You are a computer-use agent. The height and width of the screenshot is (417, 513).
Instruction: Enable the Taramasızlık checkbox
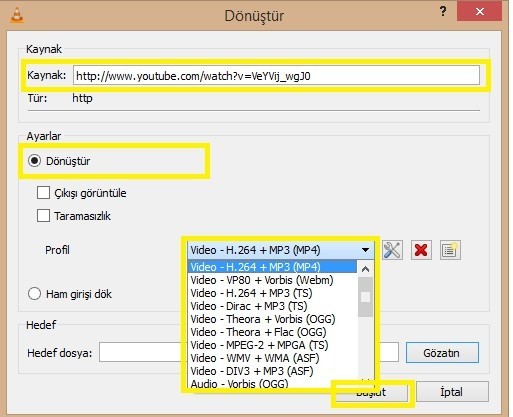43,216
